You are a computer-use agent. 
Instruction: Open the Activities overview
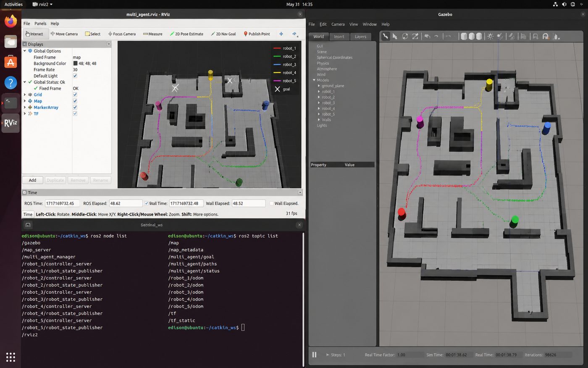(x=13, y=4)
